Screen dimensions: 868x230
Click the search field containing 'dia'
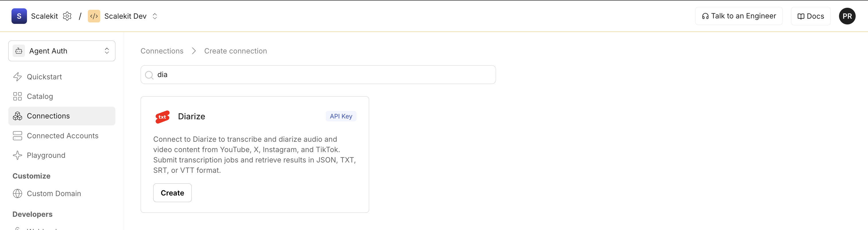[x=318, y=75]
